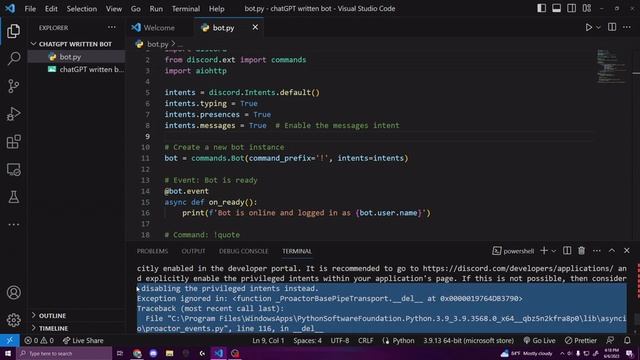Viewport: 640px width, 360px height.
Task: Toggle the bottom panel layout button
Action: point(556,8)
